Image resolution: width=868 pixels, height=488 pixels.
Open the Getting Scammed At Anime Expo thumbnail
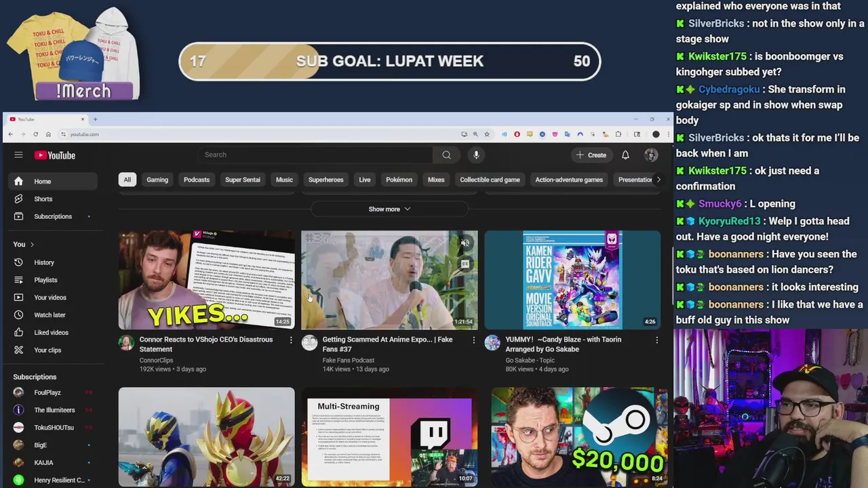click(389, 280)
